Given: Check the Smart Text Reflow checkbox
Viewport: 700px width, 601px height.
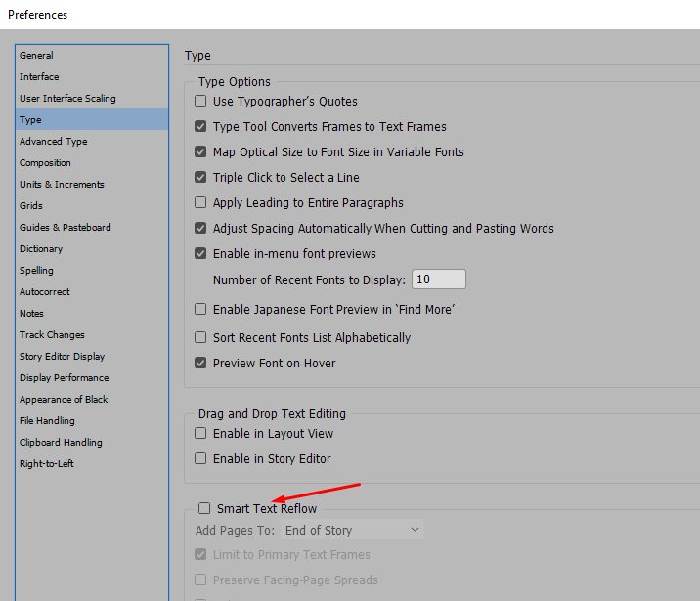Looking at the screenshot, I should 204,508.
